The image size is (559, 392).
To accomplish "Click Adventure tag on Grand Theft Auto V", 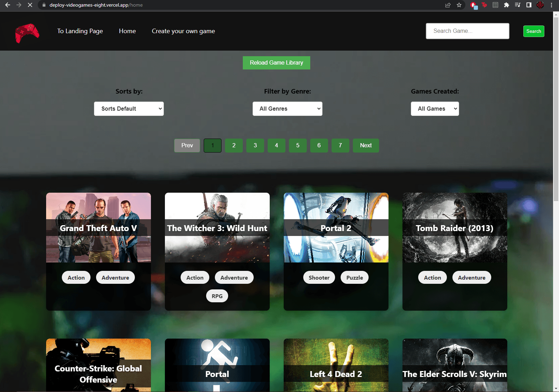I will (x=115, y=278).
